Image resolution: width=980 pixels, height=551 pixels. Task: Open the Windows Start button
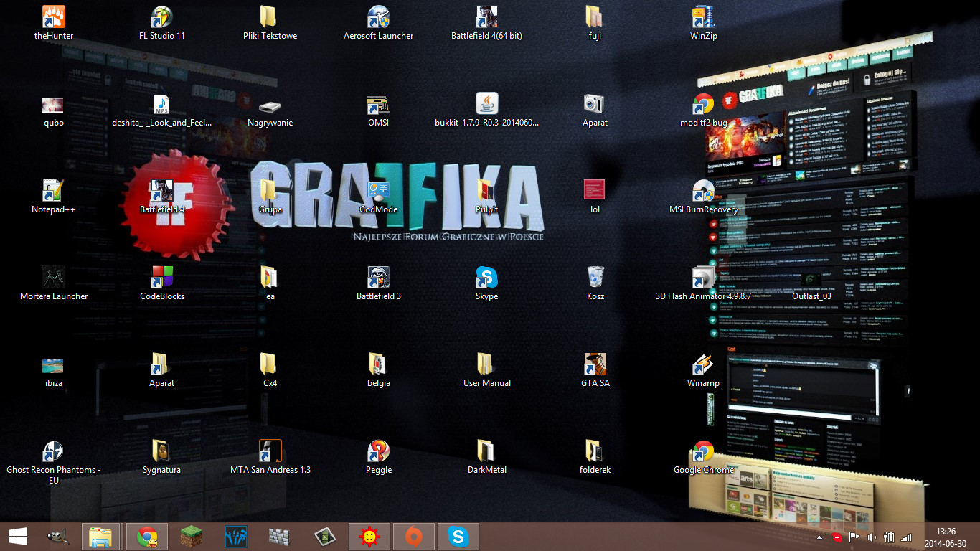18,537
